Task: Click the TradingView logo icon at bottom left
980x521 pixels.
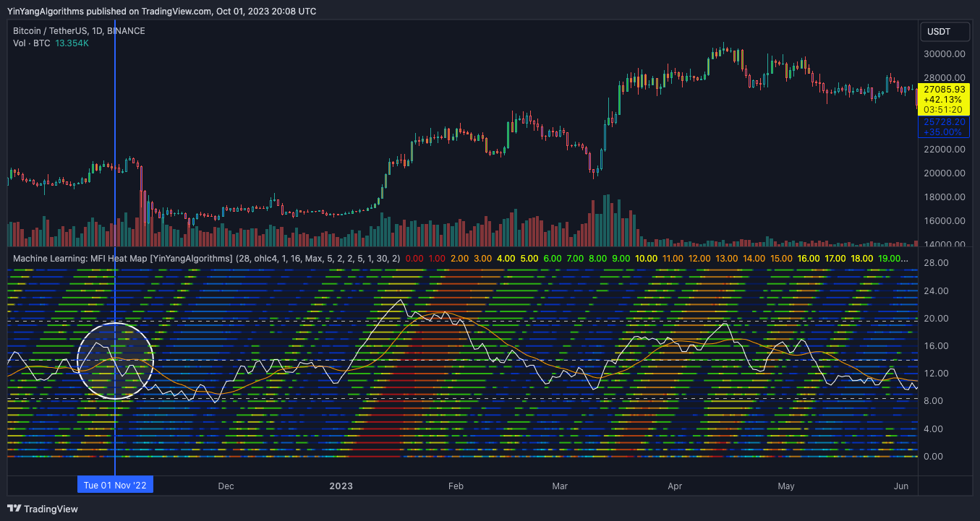Action: pyautogui.click(x=14, y=509)
